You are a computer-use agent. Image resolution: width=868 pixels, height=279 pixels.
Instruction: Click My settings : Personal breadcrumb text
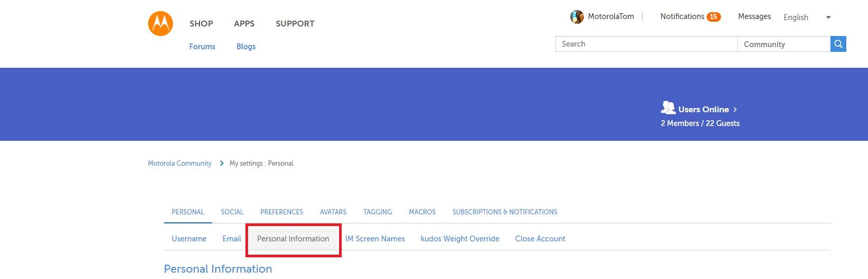(x=261, y=163)
